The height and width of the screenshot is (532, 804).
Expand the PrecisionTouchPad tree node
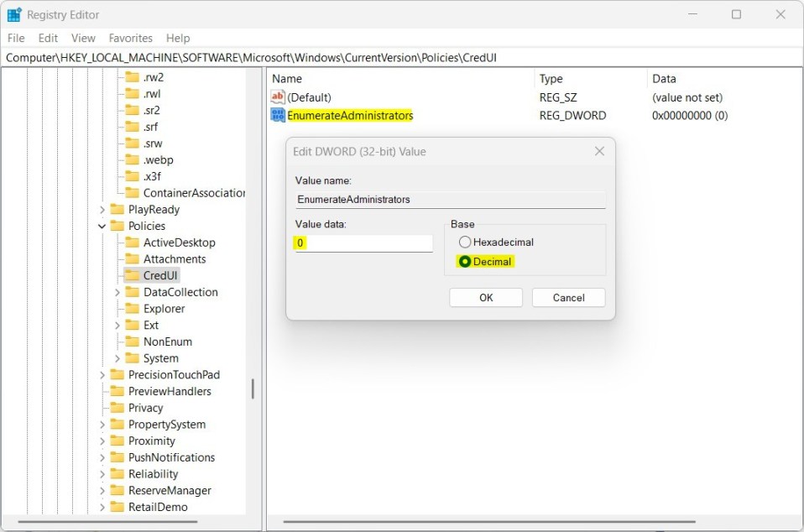[x=102, y=375]
